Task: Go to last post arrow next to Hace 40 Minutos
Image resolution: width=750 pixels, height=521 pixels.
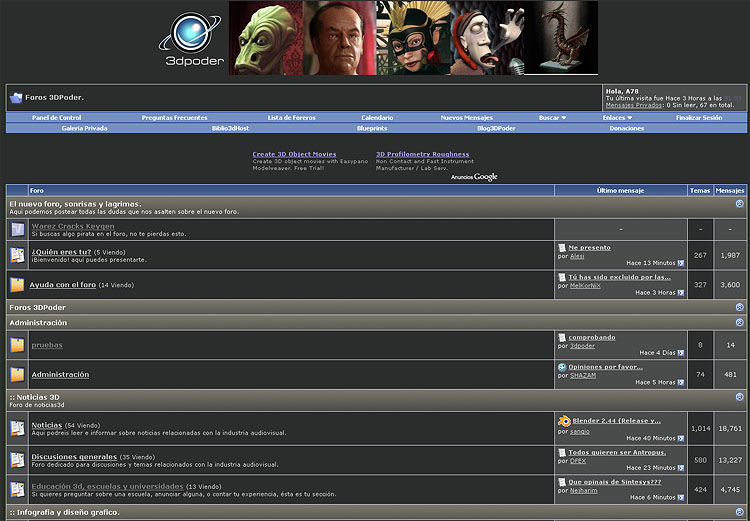Action: click(x=681, y=438)
